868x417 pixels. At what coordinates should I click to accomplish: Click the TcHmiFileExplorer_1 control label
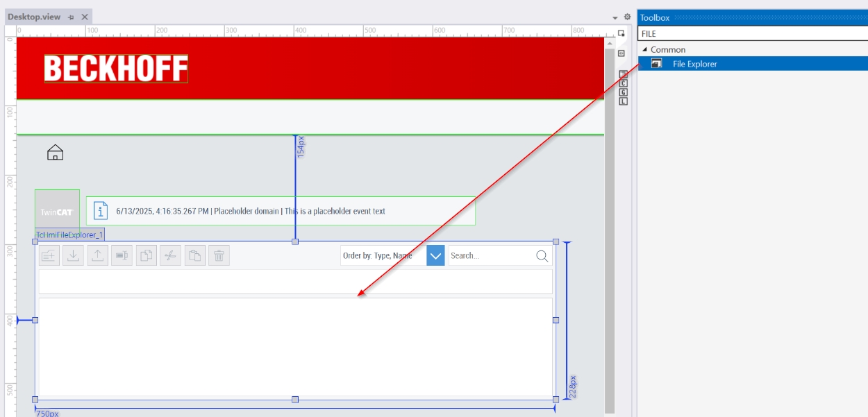(69, 235)
